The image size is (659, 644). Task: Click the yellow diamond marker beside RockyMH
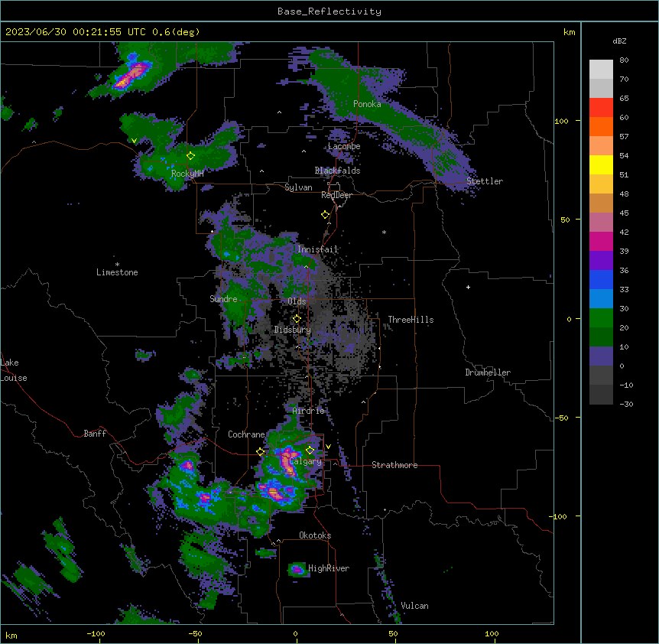(191, 156)
